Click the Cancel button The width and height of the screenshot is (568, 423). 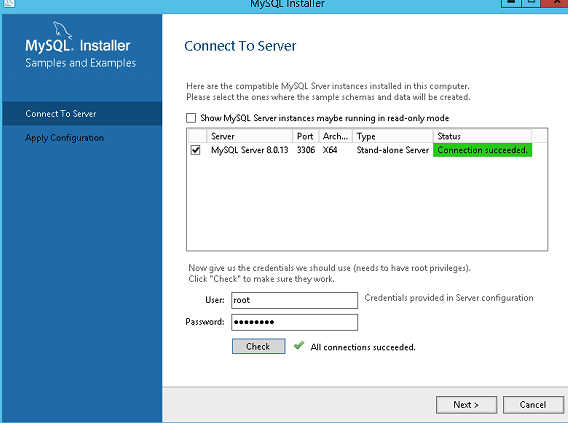click(533, 405)
